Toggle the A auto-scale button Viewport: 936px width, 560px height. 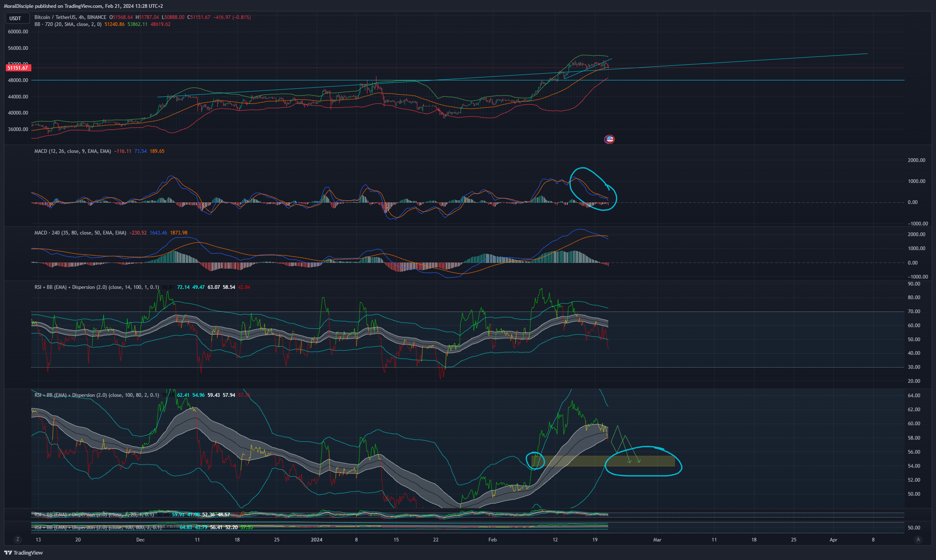coord(918,539)
